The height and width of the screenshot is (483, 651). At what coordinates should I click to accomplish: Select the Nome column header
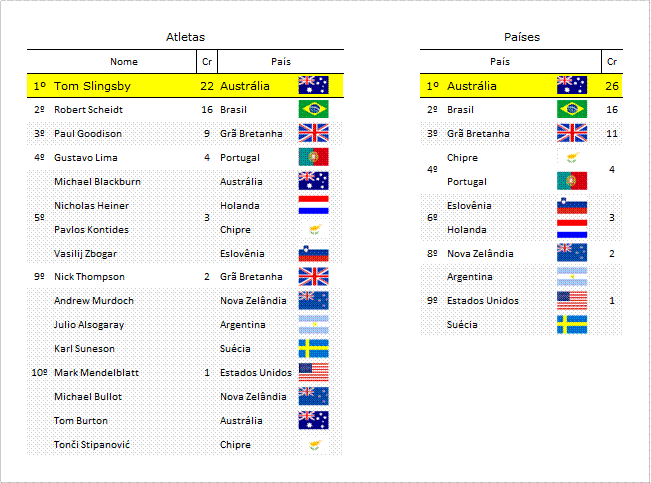(124, 62)
